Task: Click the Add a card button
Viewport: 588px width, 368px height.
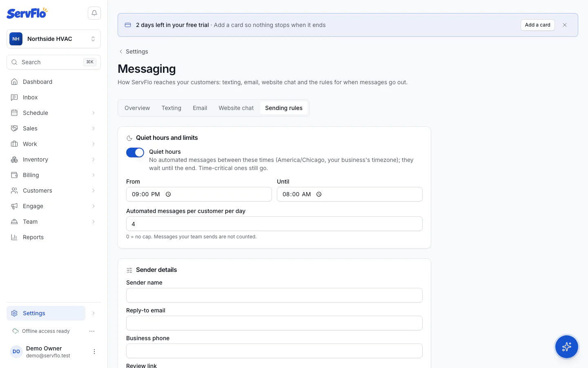Action: click(538, 25)
